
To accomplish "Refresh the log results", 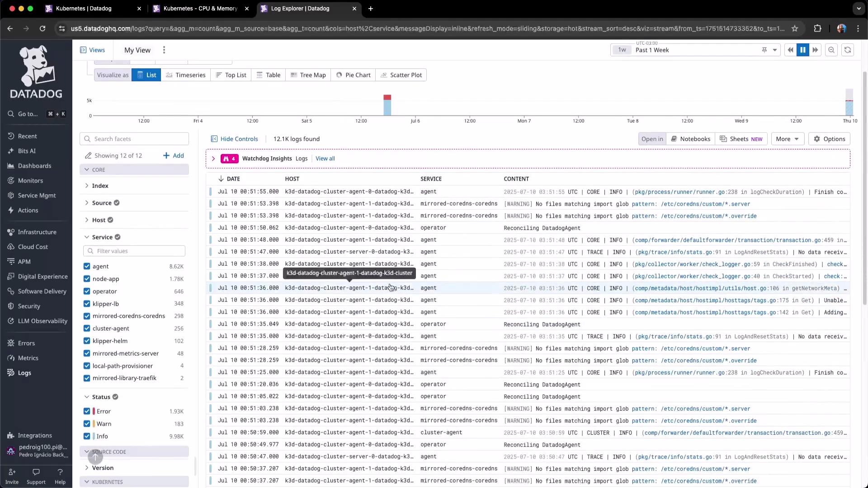I will 848,50.
